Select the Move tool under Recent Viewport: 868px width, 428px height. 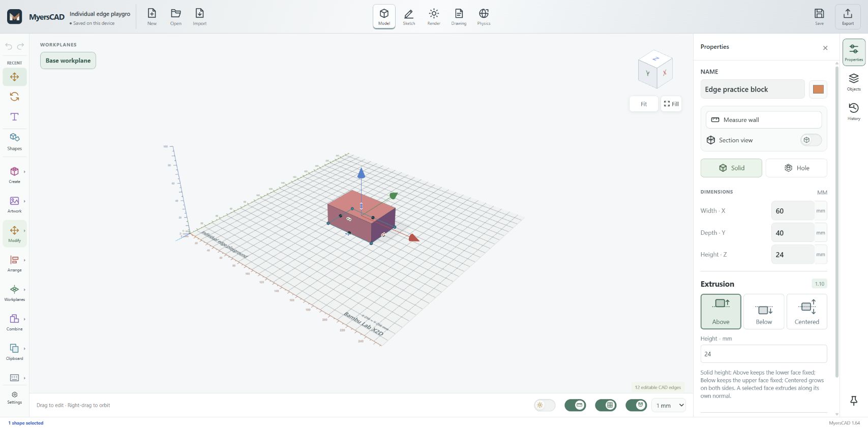(x=15, y=77)
